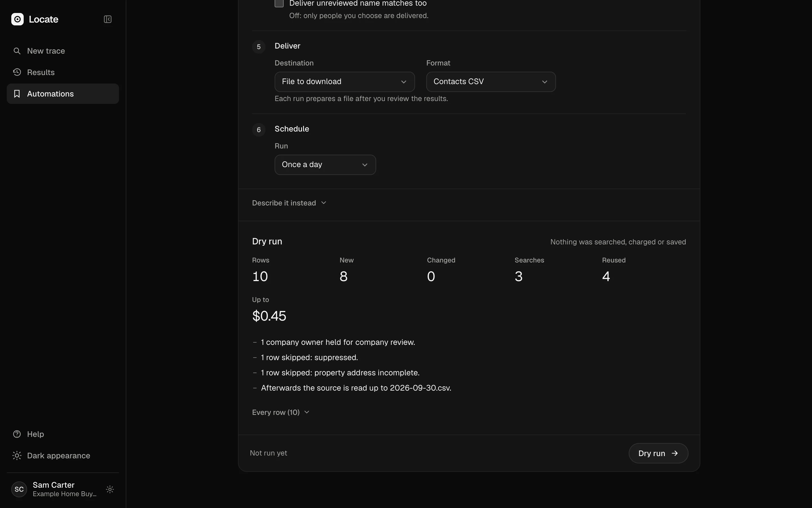The height and width of the screenshot is (508, 812).
Task: Open the Format dropdown Contacts CSV
Action: [491, 82]
